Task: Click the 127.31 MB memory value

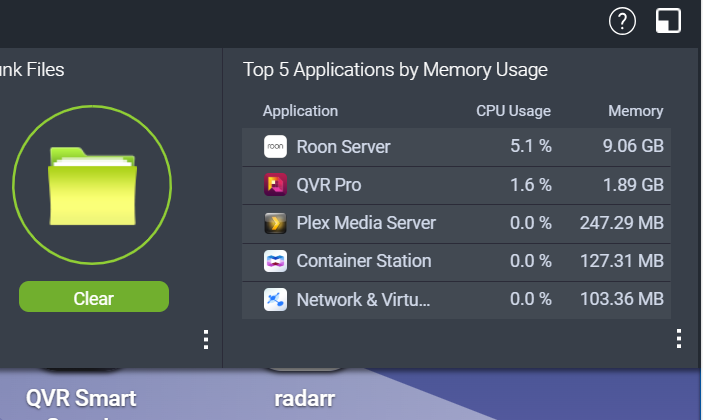Action: click(x=622, y=261)
